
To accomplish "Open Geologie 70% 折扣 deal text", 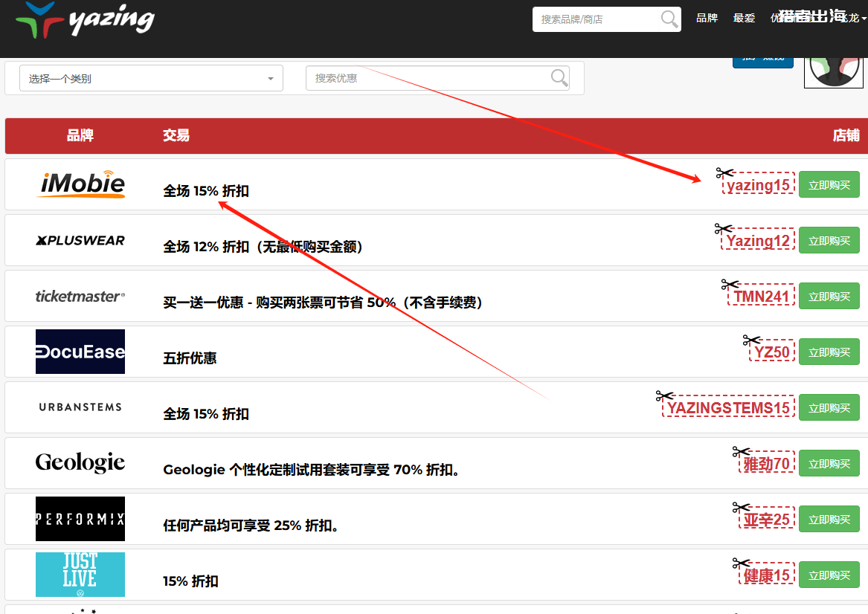I will tap(311, 470).
